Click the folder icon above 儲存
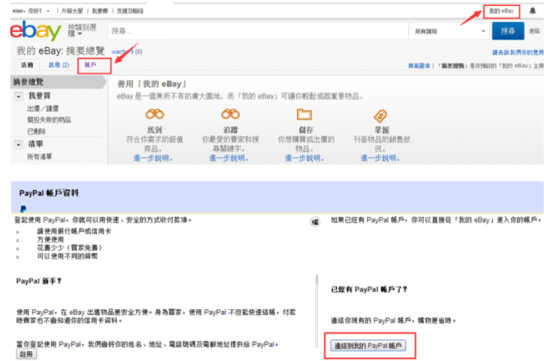Screen dimensions: 544x361 (304, 114)
